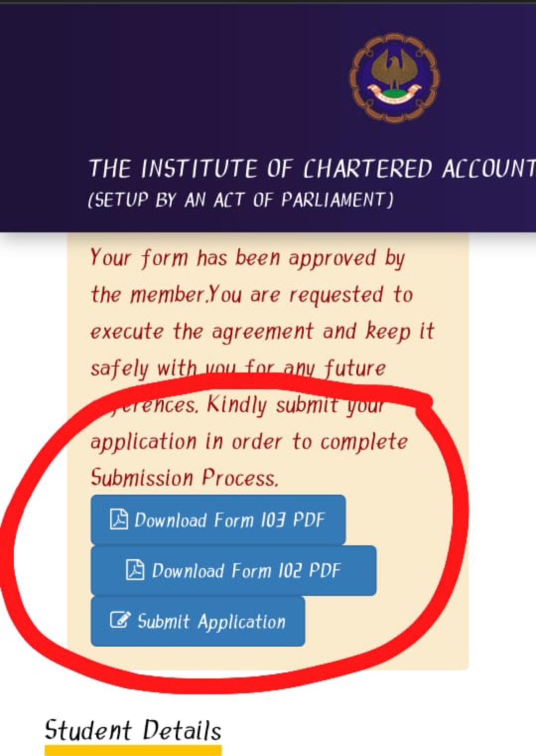Click the "execute the agreement and keep it" line
Viewport: 536px width, 756px height.
coord(262,331)
